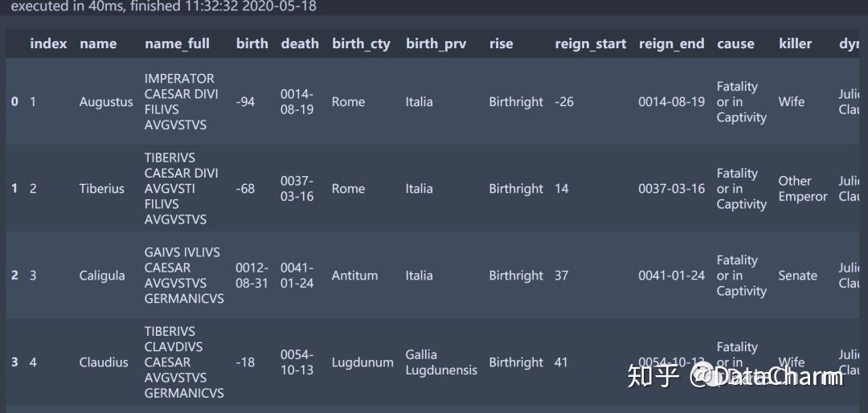Select the Tiberius name cell
Screen dimensions: 868x413
point(102,189)
